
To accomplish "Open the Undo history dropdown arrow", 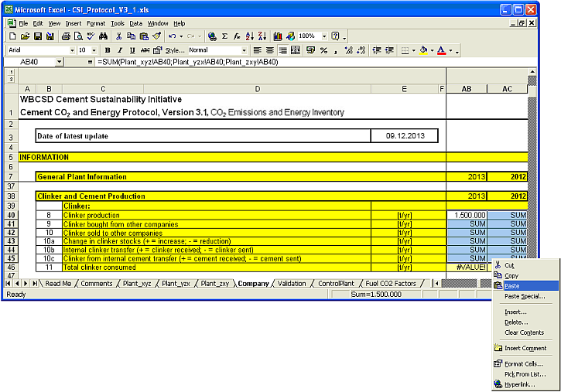I will [x=181, y=36].
